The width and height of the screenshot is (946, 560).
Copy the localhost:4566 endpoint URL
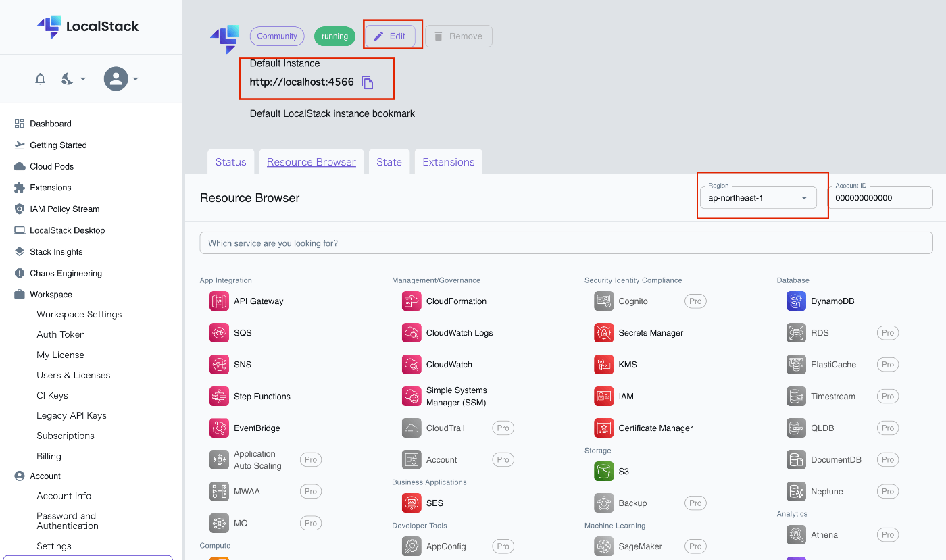tap(367, 82)
